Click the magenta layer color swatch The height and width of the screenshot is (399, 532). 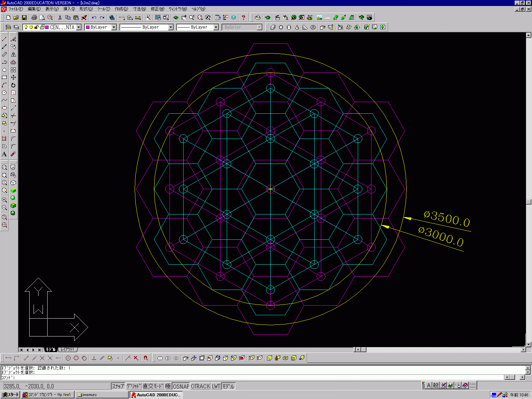47,27
